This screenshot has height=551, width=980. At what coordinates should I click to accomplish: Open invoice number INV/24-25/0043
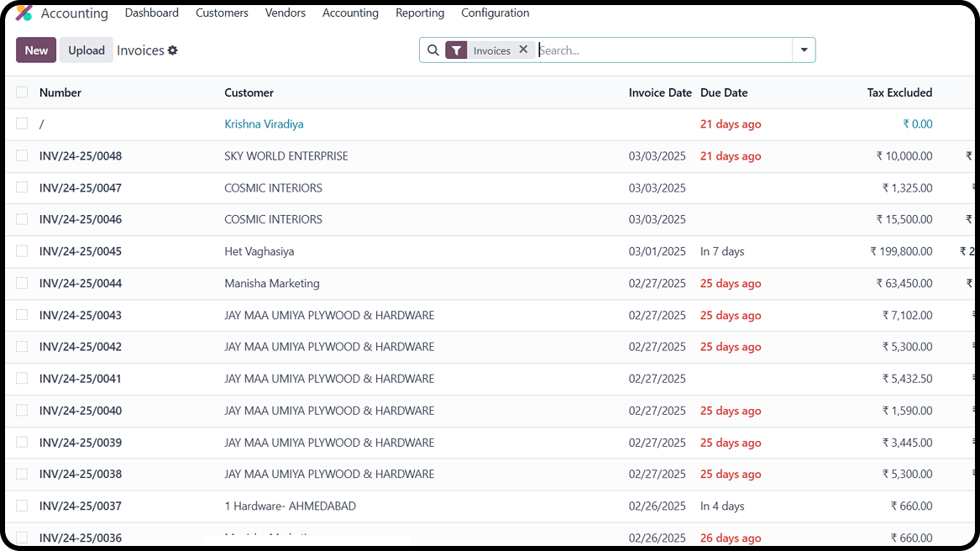81,315
